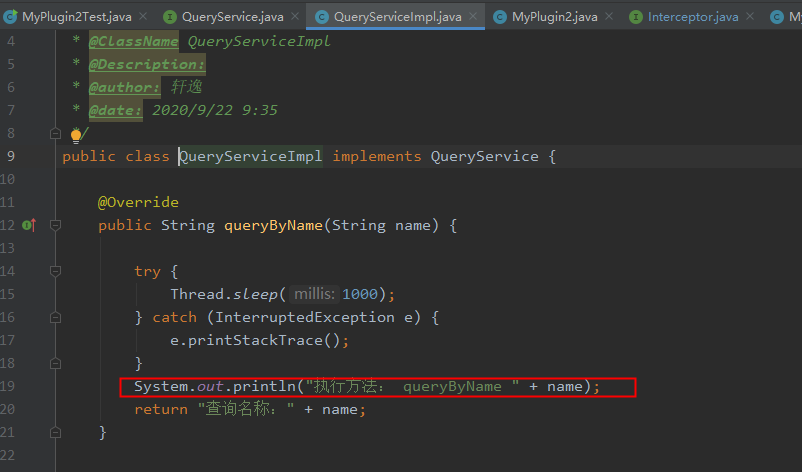Click line number 19 in the gutter
This screenshot has height=472, width=802.
[x=8, y=386]
